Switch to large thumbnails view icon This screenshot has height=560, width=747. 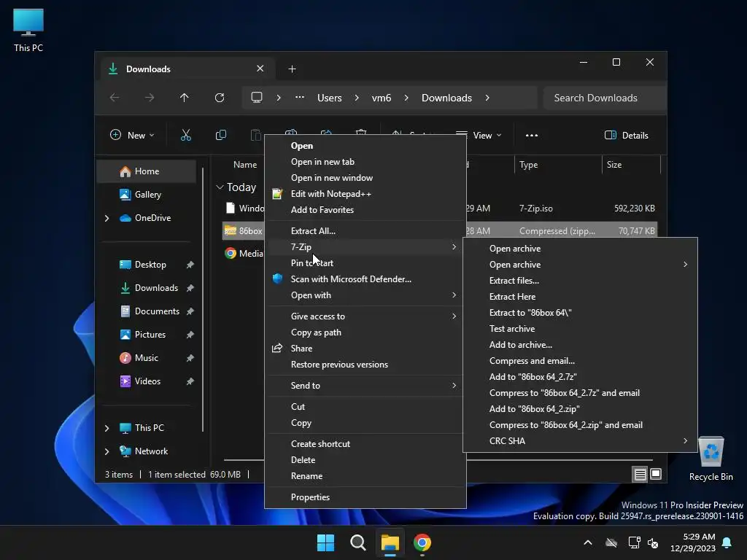[x=656, y=474]
